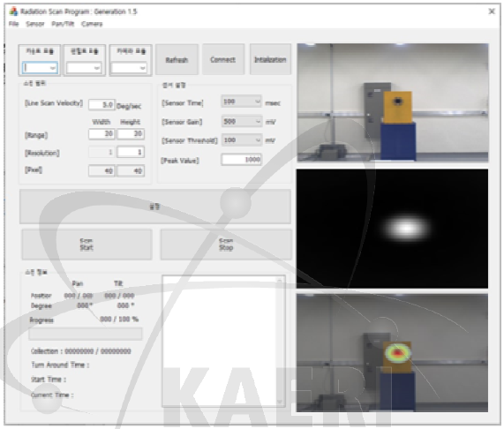
Task: Click the Pixel Height field showing 40
Action: coord(130,171)
